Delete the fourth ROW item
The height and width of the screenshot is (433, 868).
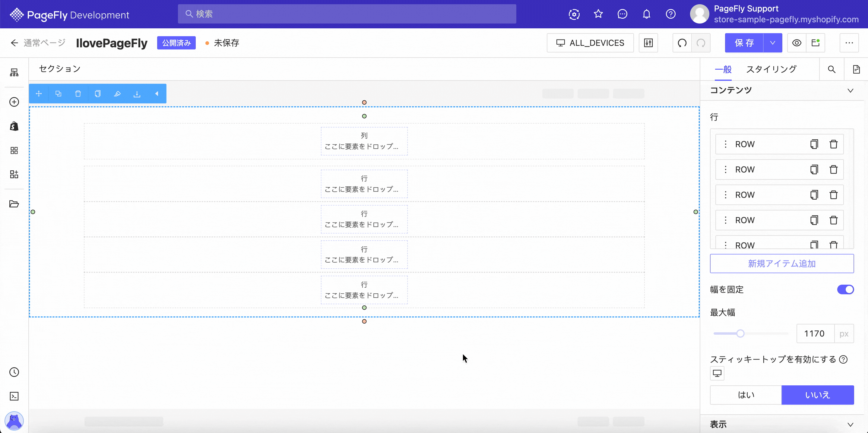[x=833, y=220]
